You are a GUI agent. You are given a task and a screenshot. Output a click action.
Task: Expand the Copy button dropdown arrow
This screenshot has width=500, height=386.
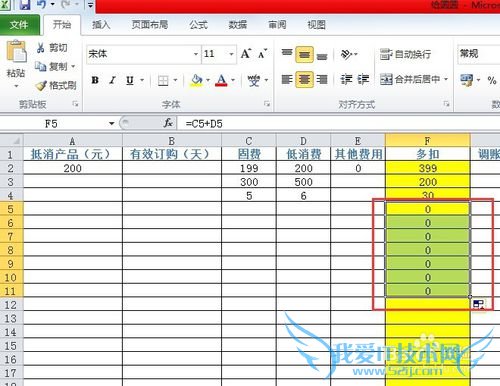pyautogui.click(x=73, y=66)
